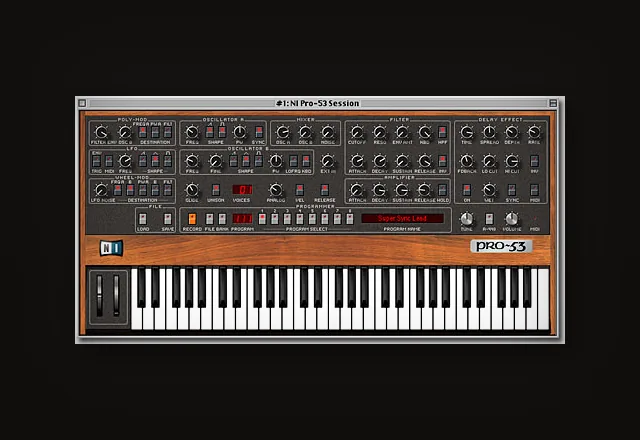Click Oscillator A PW knob
Image resolution: width=640 pixels, height=440 pixels.
(240, 132)
